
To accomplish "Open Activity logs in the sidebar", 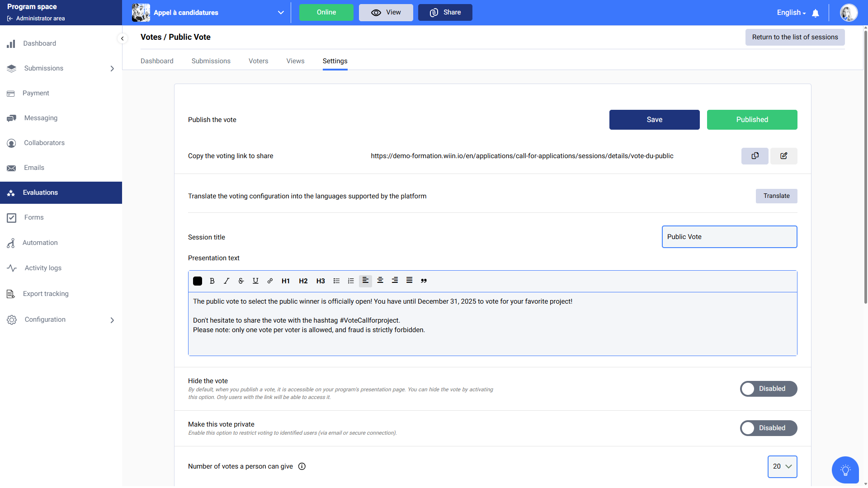I will [43, 268].
